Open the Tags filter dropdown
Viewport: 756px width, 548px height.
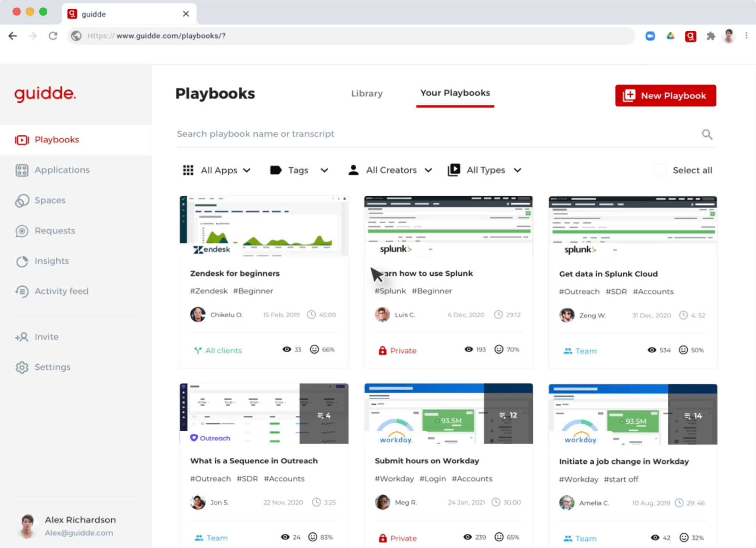tap(299, 170)
